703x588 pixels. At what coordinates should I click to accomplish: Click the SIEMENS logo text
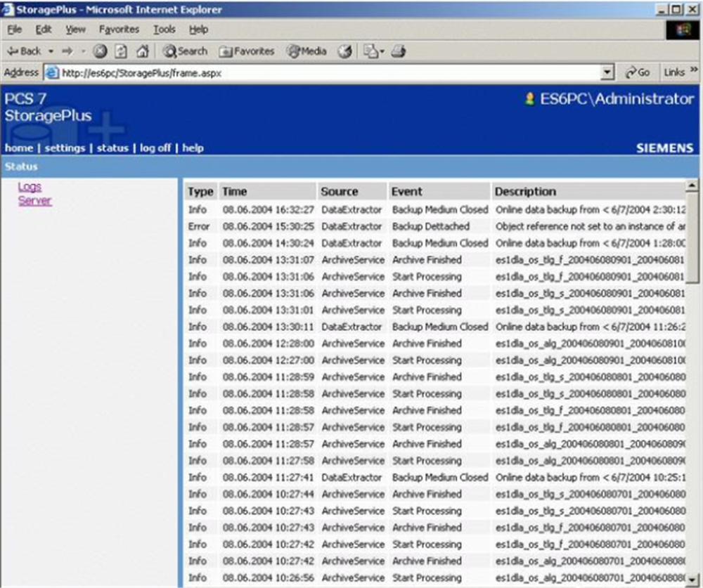(x=664, y=148)
